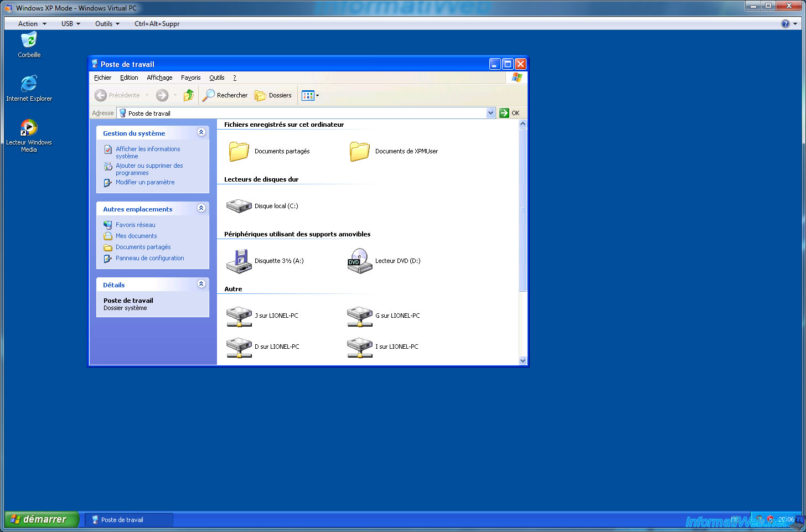Click the démarrer start button

(42, 519)
